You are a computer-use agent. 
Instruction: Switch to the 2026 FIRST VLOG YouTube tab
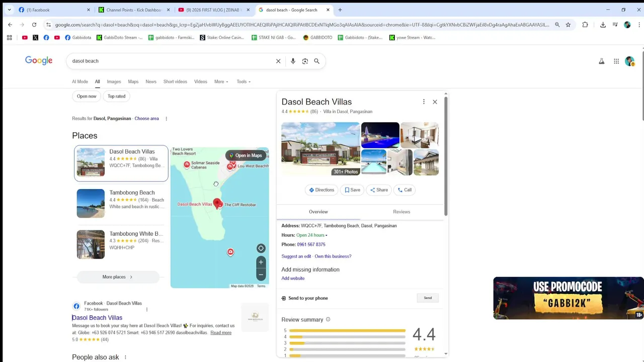(x=213, y=10)
